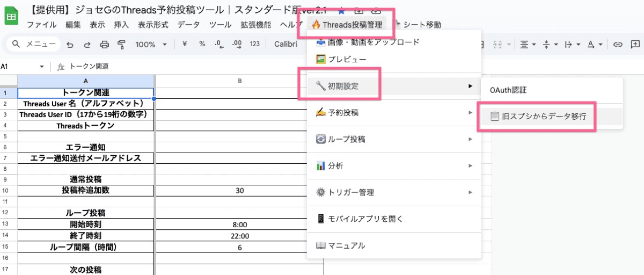The image size is (644, 275).
Task: Click the redo arrow icon
Action: pyautogui.click(x=87, y=45)
